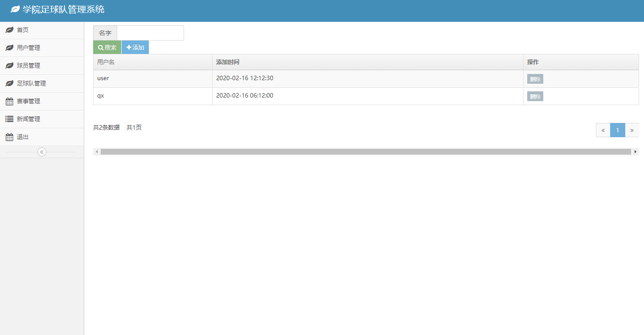The height and width of the screenshot is (335, 644).
Task: Click the horizontal scrollbar thumb
Action: pyautogui.click(x=366, y=152)
